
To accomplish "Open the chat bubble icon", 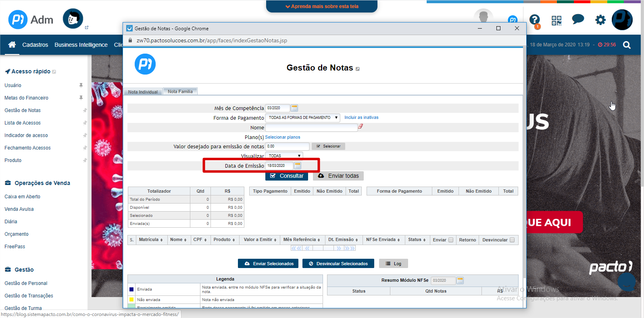I will click(x=578, y=19).
